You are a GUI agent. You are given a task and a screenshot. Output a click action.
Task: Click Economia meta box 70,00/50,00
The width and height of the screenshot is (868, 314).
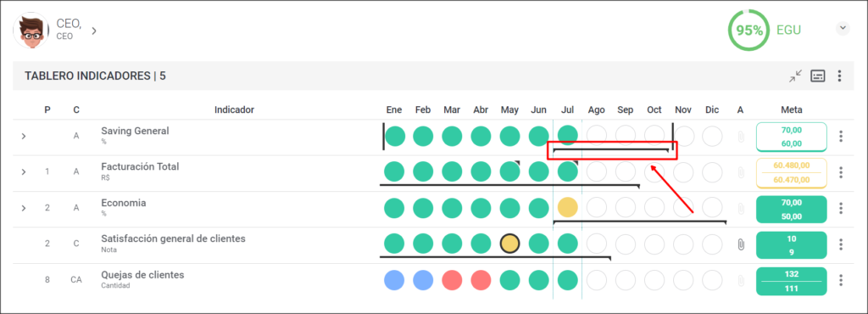(791, 209)
